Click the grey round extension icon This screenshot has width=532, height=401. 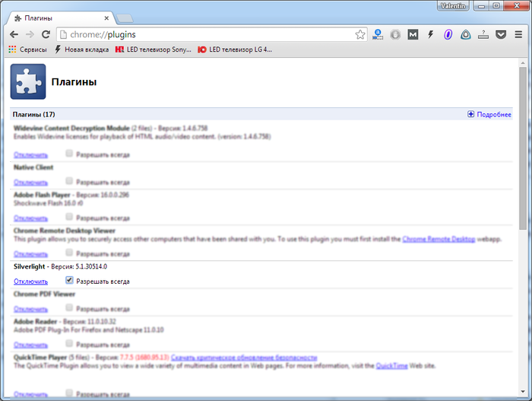click(x=395, y=34)
